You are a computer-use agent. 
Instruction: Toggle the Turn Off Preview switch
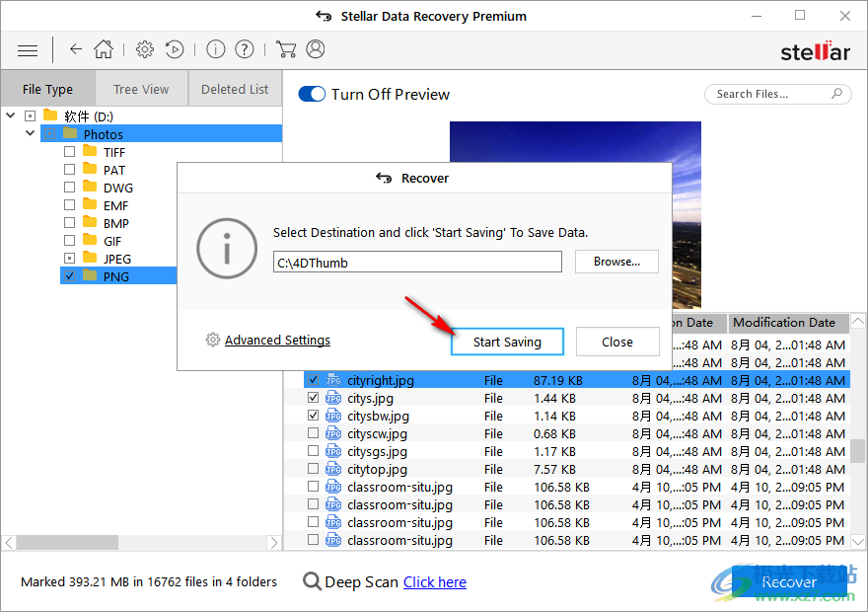(x=312, y=94)
